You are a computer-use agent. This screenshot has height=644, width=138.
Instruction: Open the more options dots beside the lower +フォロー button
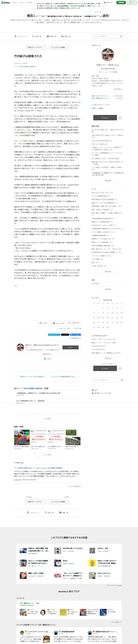(120, 368)
